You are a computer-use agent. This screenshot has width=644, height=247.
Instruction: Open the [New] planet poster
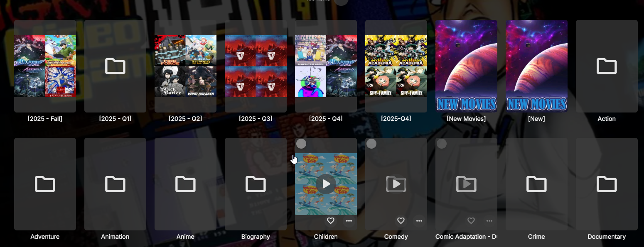pos(536,66)
